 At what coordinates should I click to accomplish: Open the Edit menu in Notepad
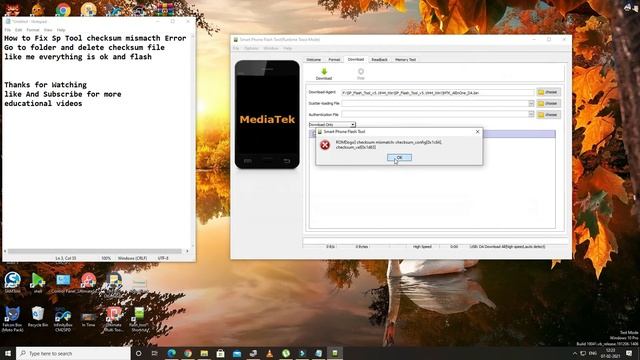coord(19,30)
